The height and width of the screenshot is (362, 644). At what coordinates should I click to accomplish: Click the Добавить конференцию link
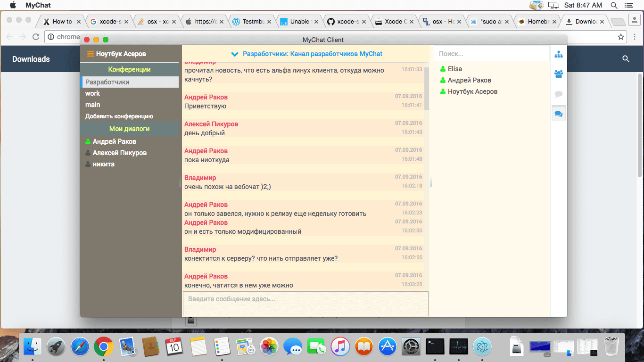pyautogui.click(x=119, y=116)
